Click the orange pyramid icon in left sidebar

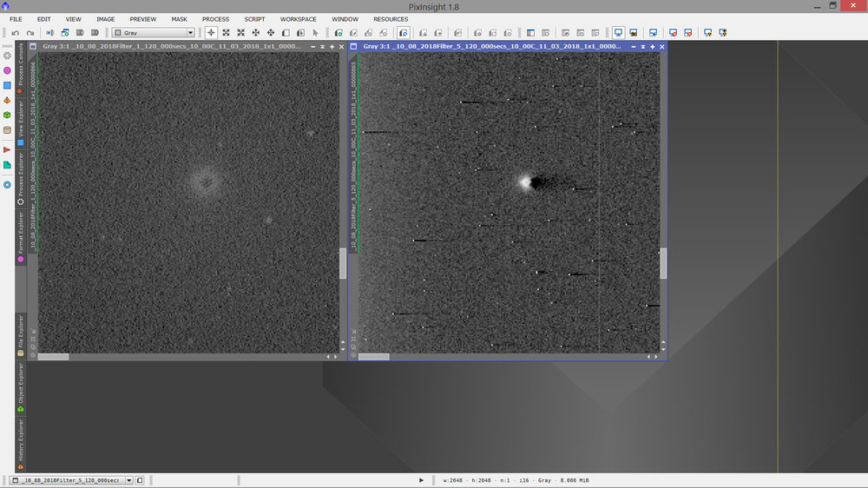[x=7, y=100]
